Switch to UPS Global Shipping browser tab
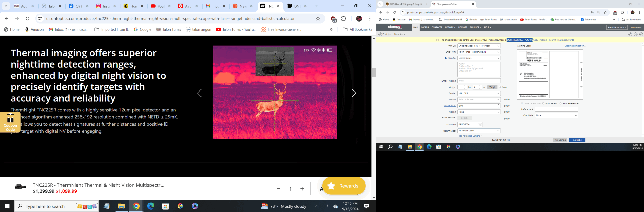The image size is (644, 212). pos(406,4)
